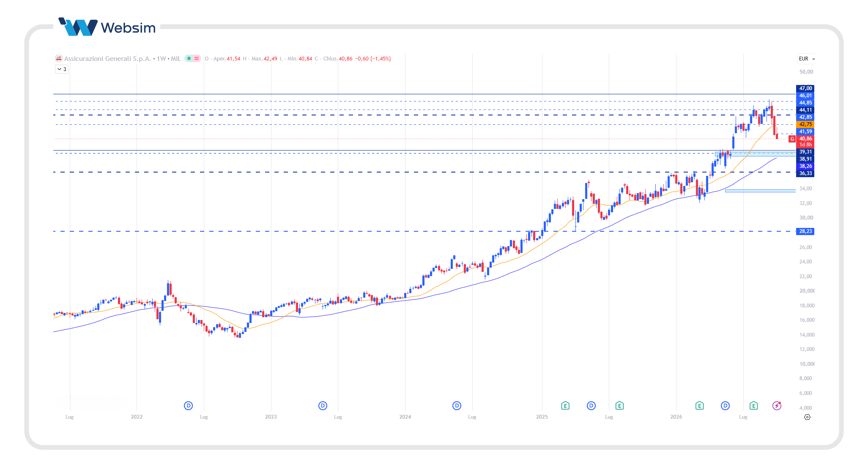Click the earnings marker right after Lug 2026
This screenshot has width=868, height=474.
753,406
